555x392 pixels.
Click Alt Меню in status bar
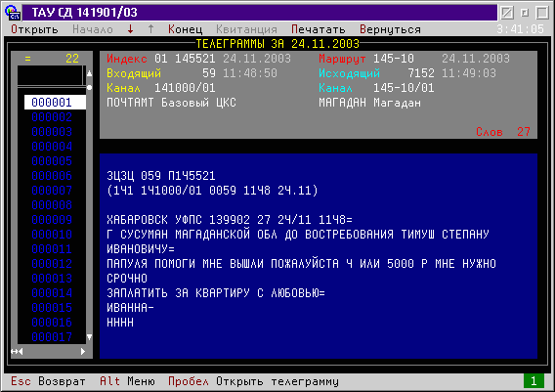coord(127,381)
